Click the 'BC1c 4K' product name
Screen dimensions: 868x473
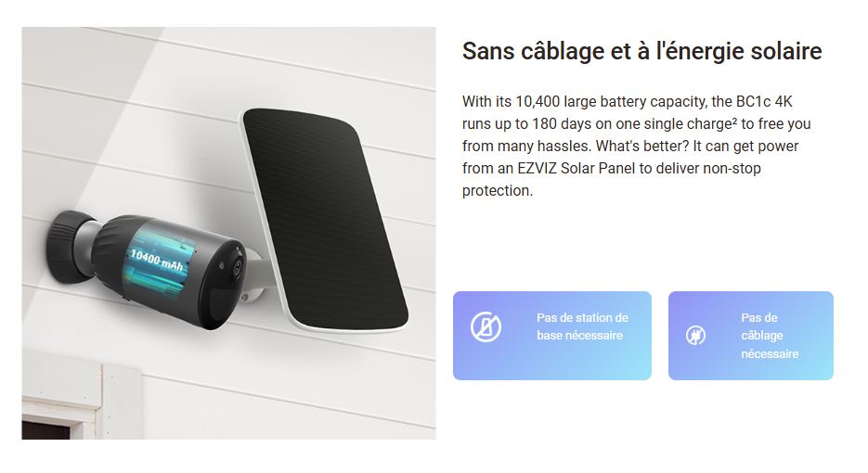pos(764,102)
